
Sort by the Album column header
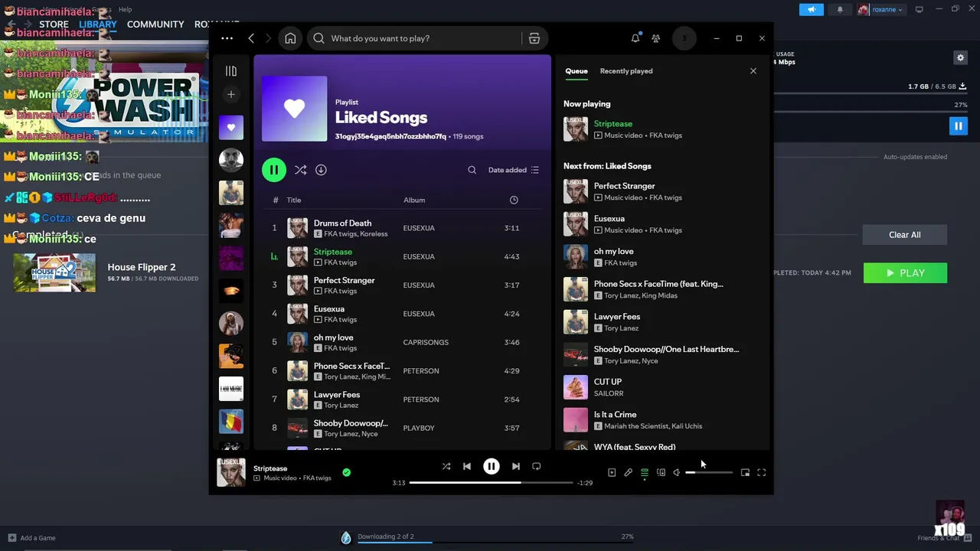(414, 200)
